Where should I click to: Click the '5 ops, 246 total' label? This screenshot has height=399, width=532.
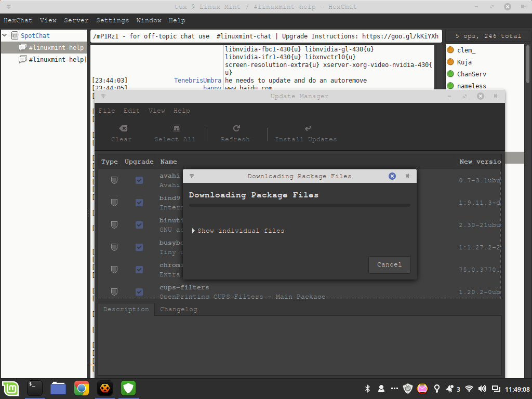tap(488, 36)
